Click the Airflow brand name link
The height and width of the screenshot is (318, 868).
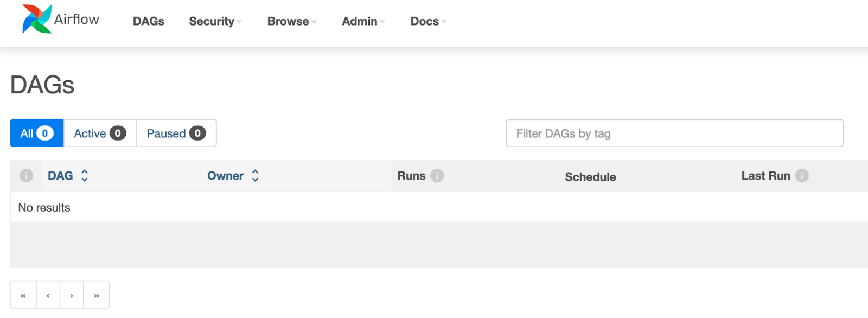(x=76, y=20)
